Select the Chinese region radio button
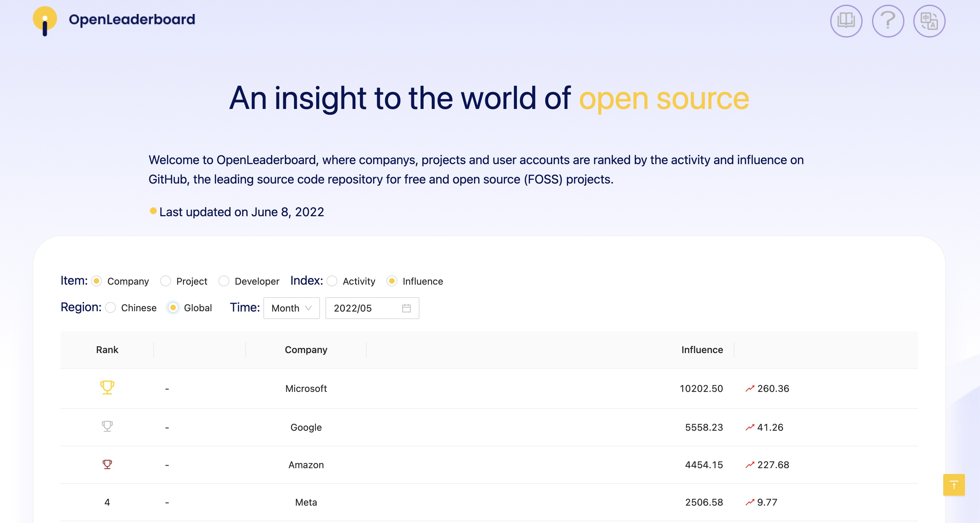The width and height of the screenshot is (980, 523). 110,308
